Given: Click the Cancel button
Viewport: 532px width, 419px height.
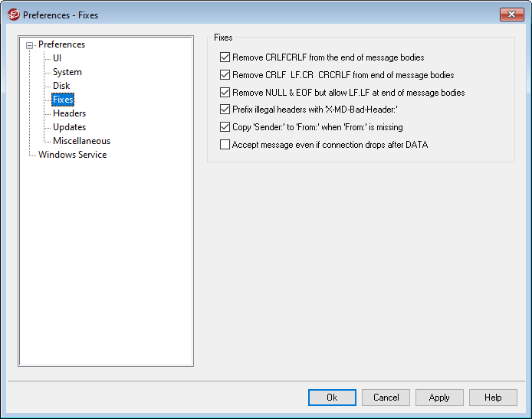Looking at the screenshot, I should click(386, 398).
